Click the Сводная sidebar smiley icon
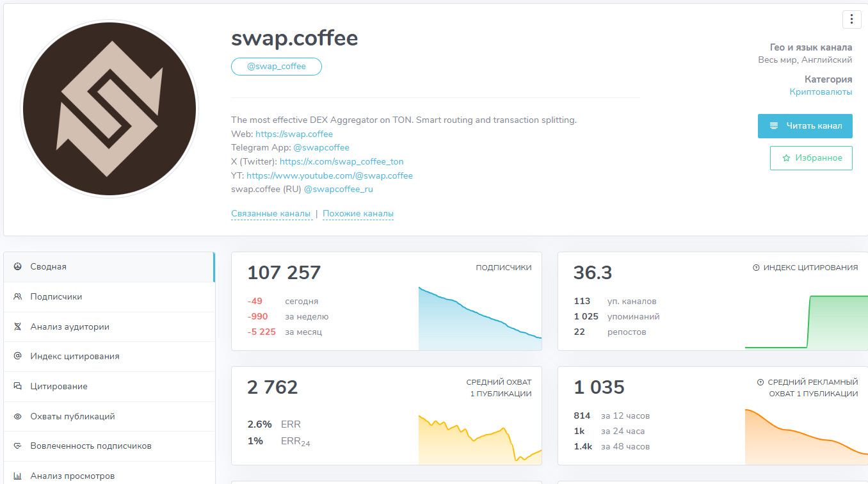This screenshot has width=868, height=484. (x=18, y=266)
